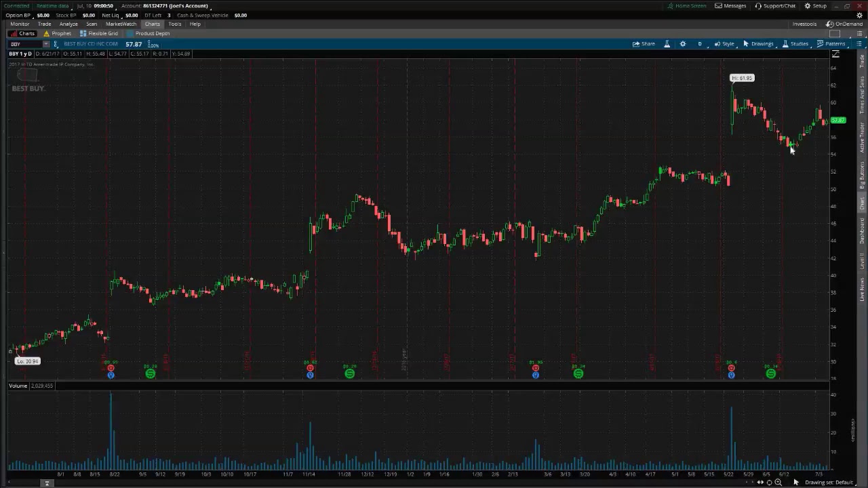
Task: Click green dividend marker near 12/12
Action: (x=349, y=373)
